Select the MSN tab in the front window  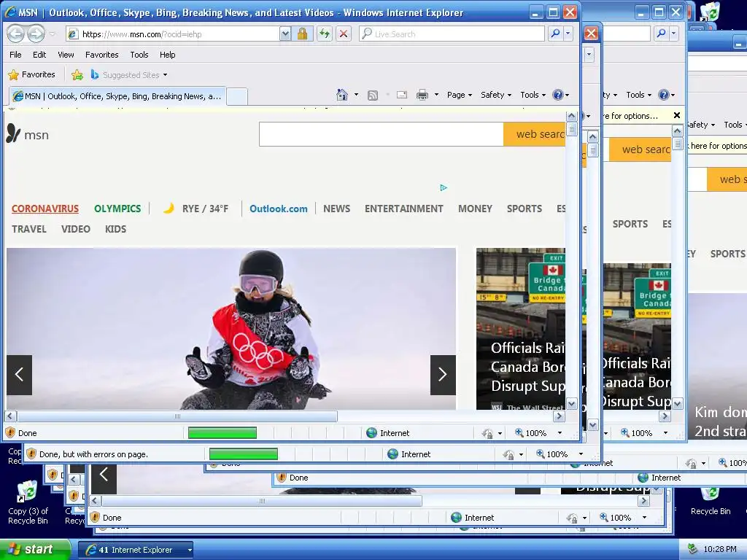click(117, 96)
